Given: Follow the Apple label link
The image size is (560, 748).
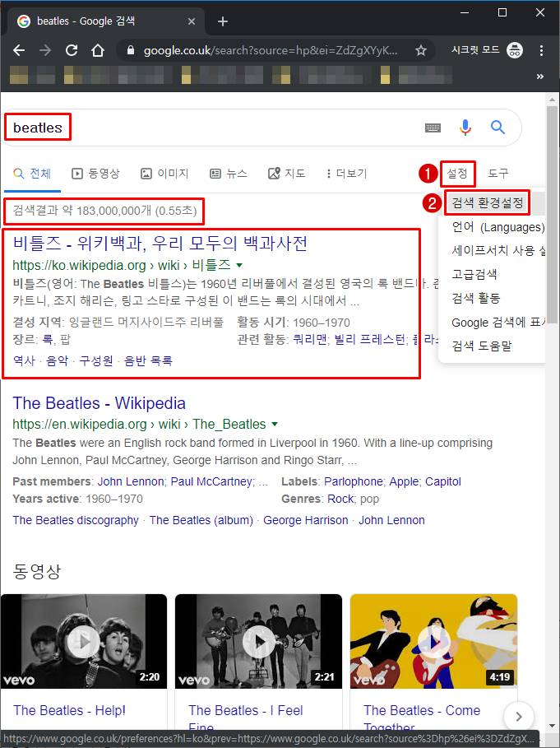Looking at the screenshot, I should coord(404,482).
